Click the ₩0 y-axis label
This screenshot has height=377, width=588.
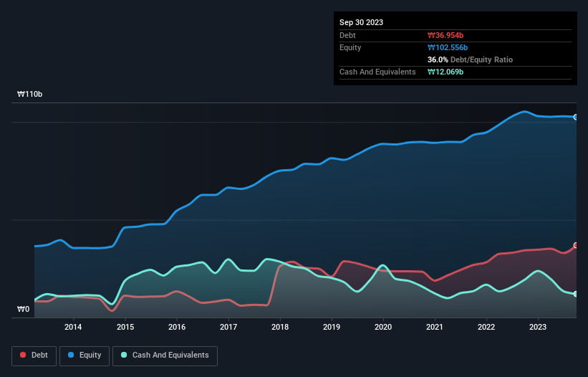pyautogui.click(x=23, y=309)
